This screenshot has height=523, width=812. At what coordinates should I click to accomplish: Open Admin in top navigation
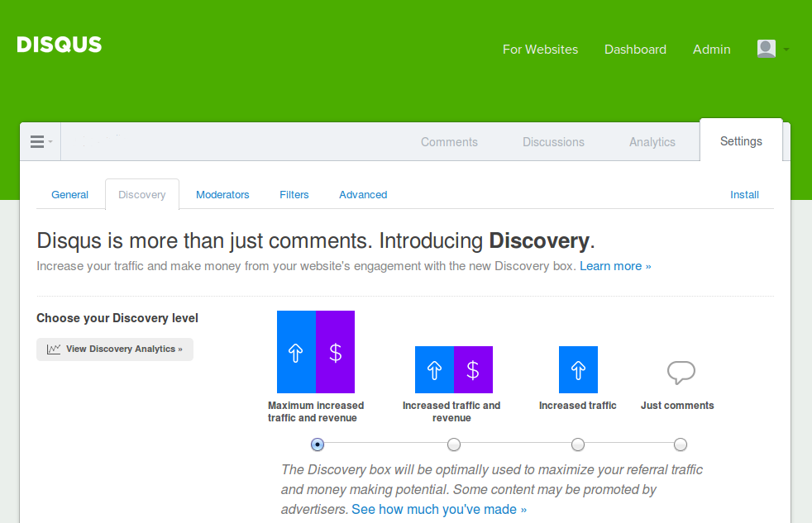tap(712, 49)
